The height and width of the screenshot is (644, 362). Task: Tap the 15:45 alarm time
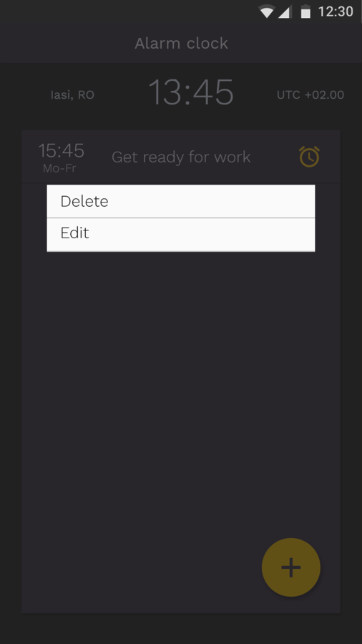pos(61,150)
